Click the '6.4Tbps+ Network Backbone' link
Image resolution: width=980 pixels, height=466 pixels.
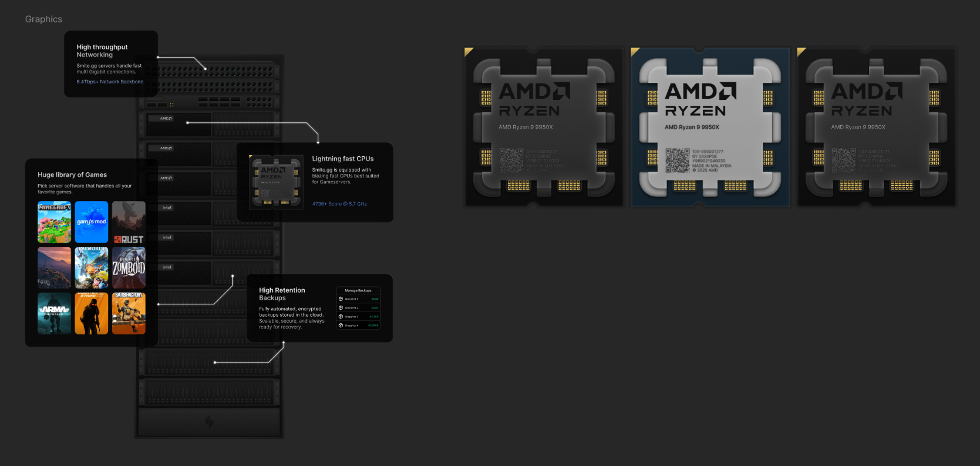[x=110, y=82]
